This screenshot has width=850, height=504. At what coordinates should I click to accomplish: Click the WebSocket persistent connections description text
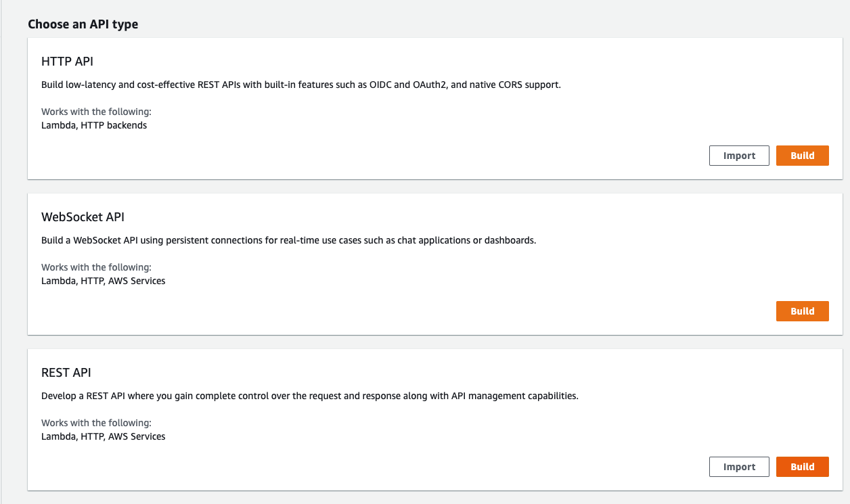[x=288, y=240]
